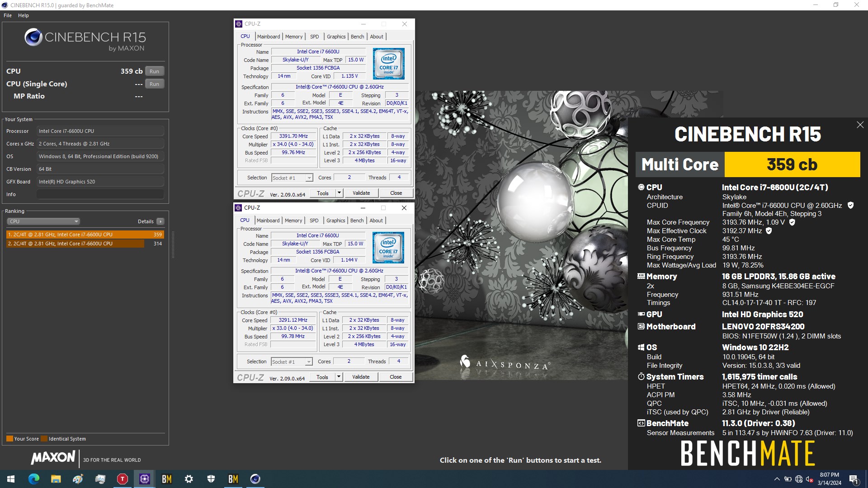Click the muted volume tray icon

810,479
